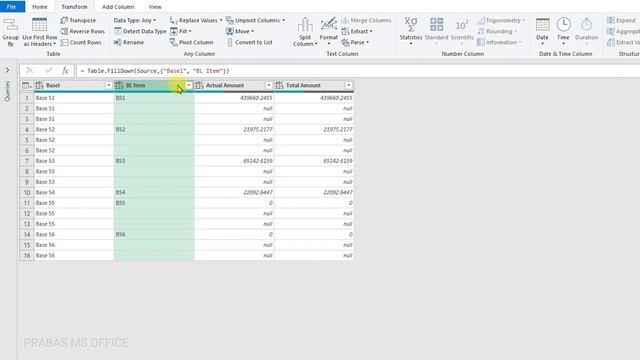The width and height of the screenshot is (640, 360).
Task: Click into the formula bar text
Action: click(154, 71)
